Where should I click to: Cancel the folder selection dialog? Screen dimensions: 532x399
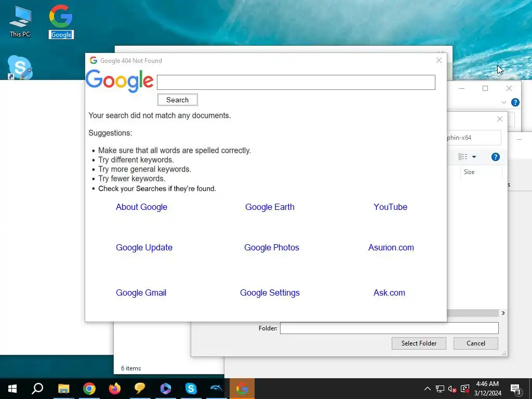coord(476,343)
